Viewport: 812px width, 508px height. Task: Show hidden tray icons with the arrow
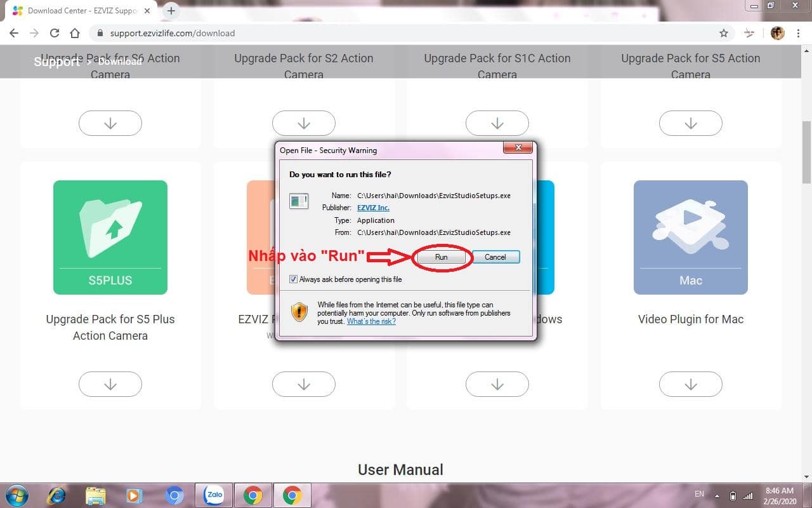717,495
